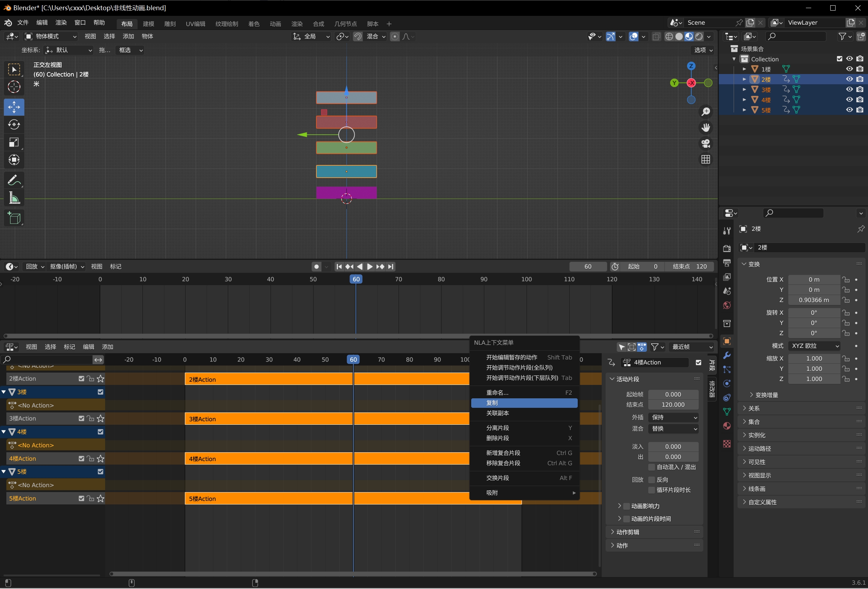Select the Rotate tool in the viewport toolbar
The height and width of the screenshot is (589, 868).
pos(14,125)
